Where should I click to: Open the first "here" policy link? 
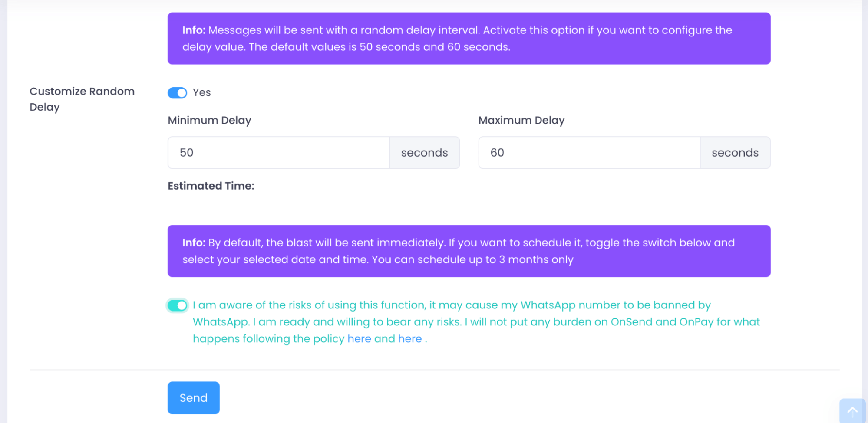359,339
